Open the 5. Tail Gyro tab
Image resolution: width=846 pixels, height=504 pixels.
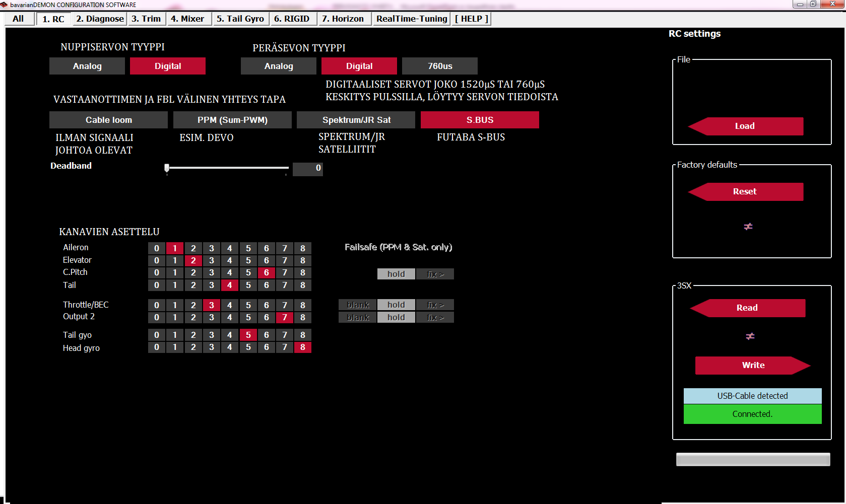coord(240,19)
